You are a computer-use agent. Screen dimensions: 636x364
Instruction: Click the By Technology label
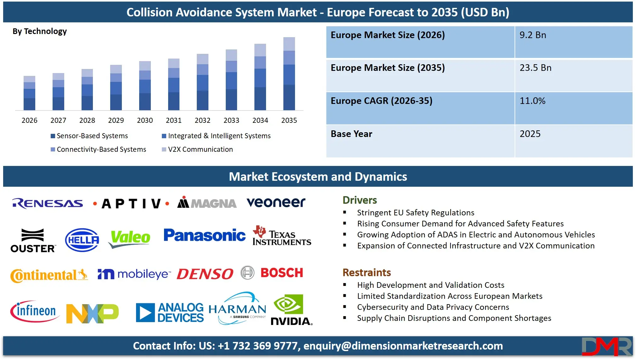click(39, 31)
